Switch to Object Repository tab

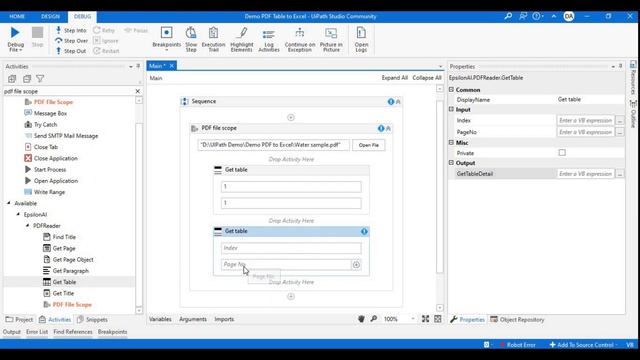517,320
